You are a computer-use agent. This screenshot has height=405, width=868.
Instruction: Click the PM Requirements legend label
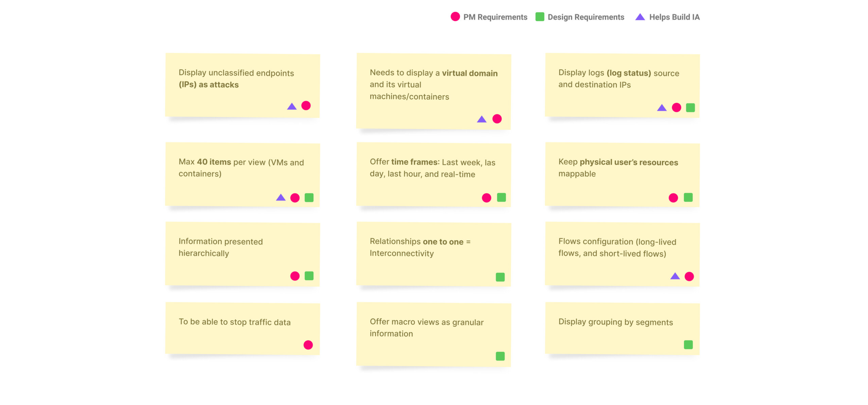[x=495, y=17]
